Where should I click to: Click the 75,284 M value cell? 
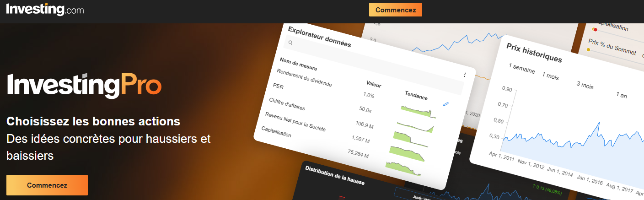(x=358, y=153)
